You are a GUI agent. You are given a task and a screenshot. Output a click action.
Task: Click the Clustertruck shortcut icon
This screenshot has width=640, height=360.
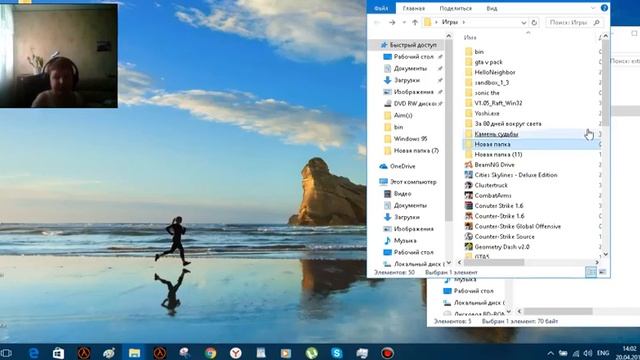pos(469,185)
